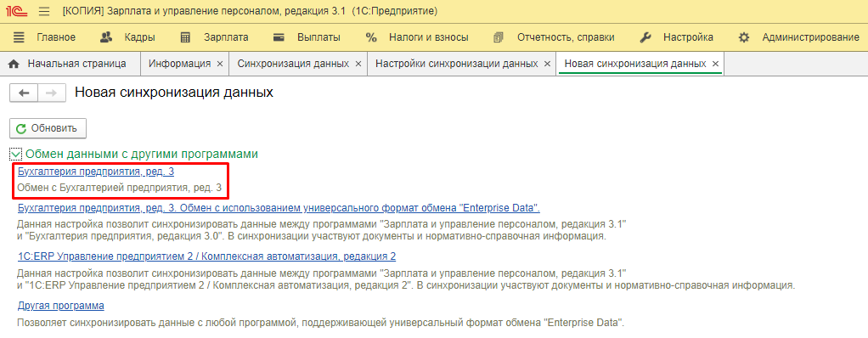Screen dimensions: 868x338
Task: Click the Зарплата calculator icon
Action: [185, 37]
